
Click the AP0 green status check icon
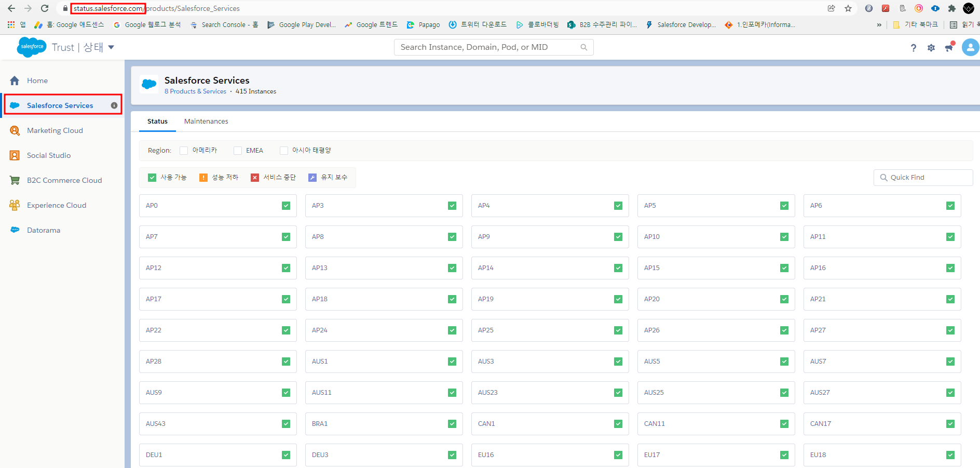pyautogui.click(x=286, y=206)
